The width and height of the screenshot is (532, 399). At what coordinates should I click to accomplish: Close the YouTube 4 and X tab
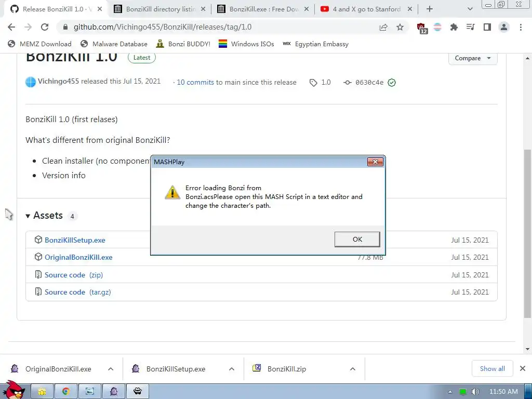point(410,9)
